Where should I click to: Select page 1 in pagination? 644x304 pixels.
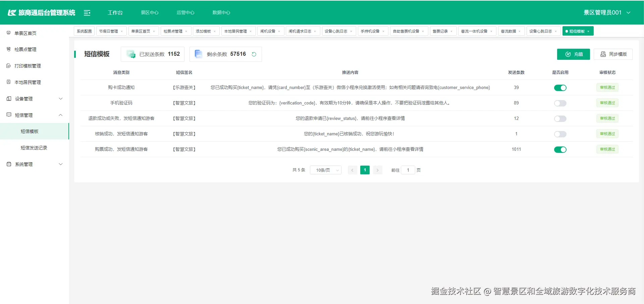[x=365, y=170]
